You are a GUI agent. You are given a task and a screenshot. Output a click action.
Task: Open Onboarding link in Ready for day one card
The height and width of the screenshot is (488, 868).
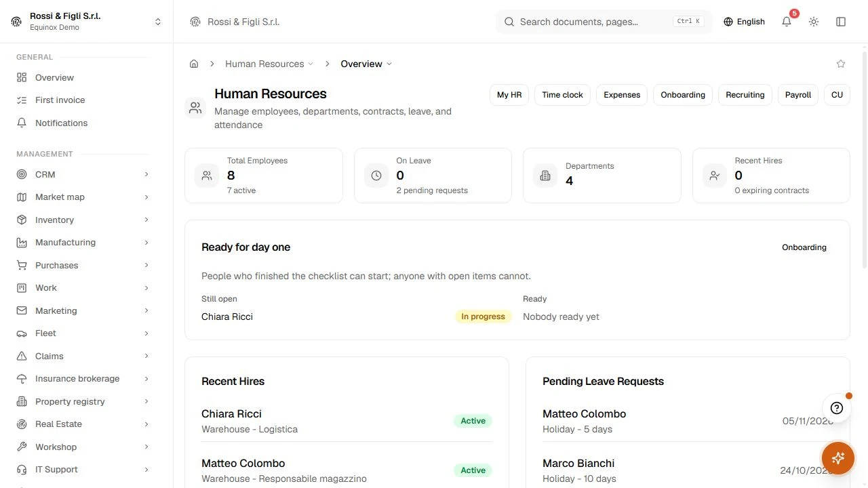(x=804, y=247)
